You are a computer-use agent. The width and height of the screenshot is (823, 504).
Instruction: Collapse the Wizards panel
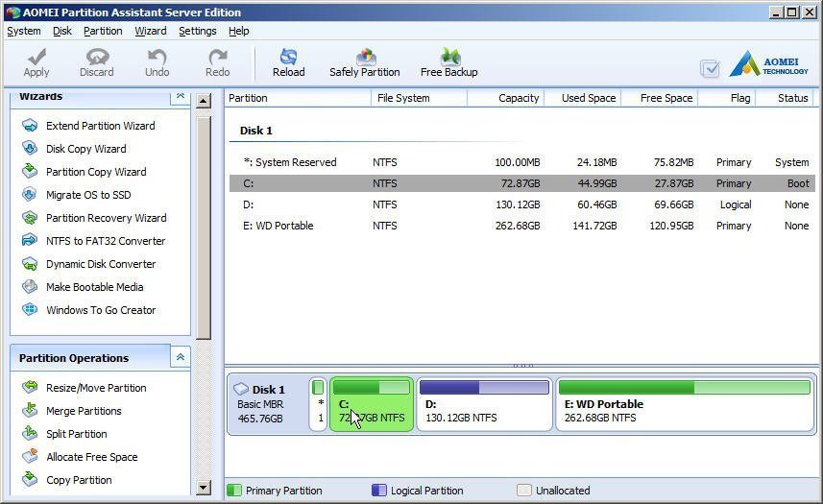click(180, 96)
